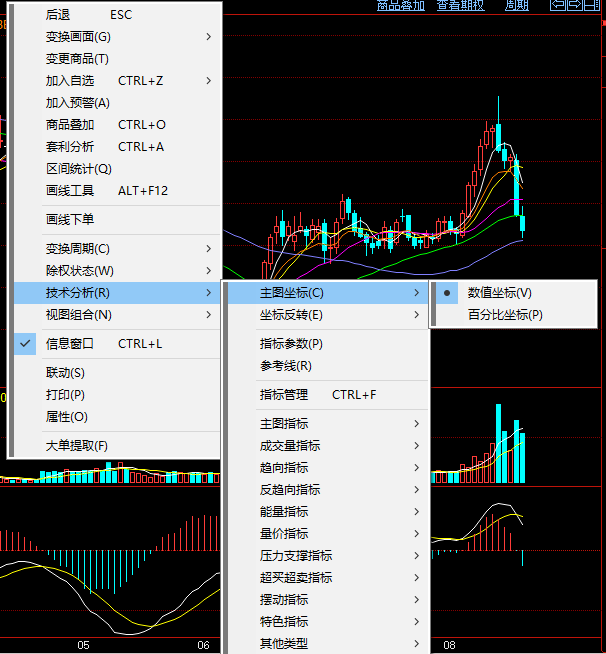Screen dimensions: 606x654
Task: Toggle the 信息窗口 checkmark item
Action: click(70, 344)
